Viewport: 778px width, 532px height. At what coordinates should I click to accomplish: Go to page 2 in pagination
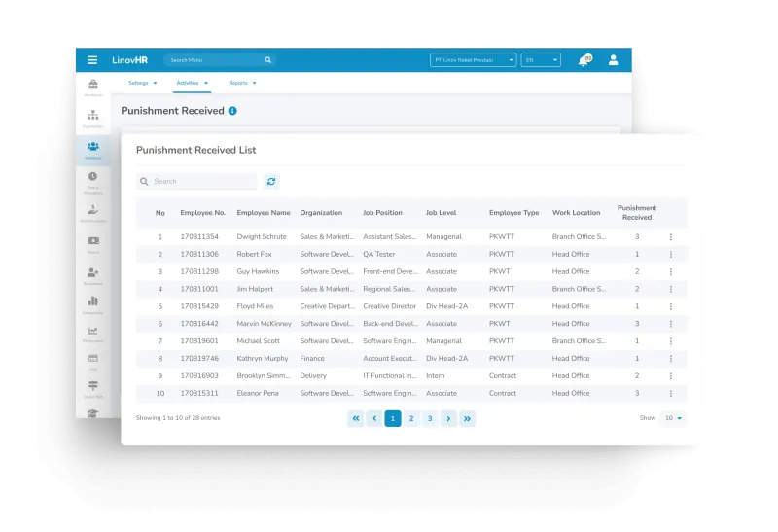[411, 418]
